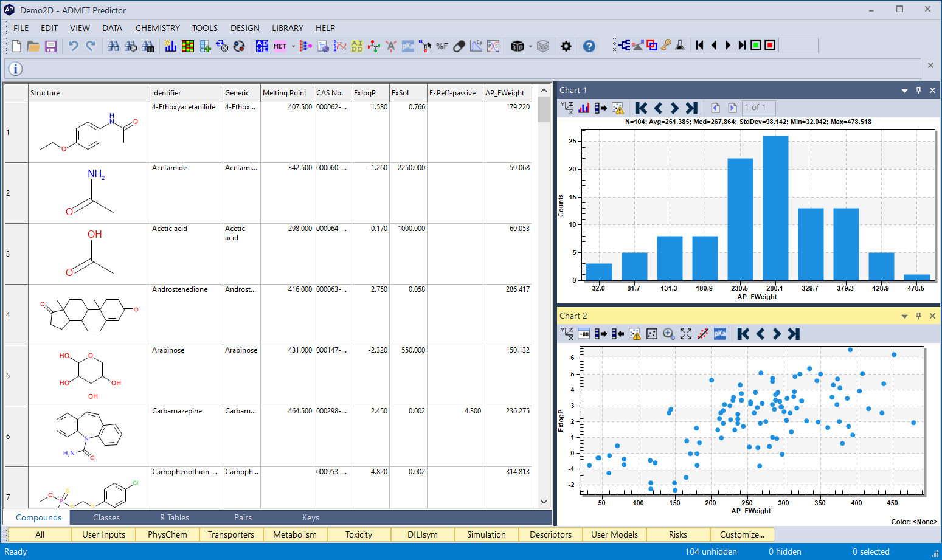Viewport: 942px width, 560px height.
Task: Click the Toxicity property button
Action: 359,534
